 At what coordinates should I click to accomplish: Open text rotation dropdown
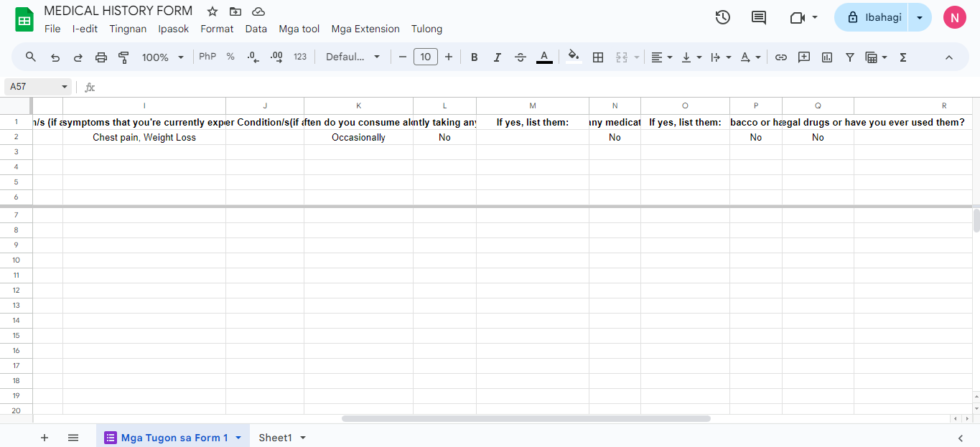[750, 57]
